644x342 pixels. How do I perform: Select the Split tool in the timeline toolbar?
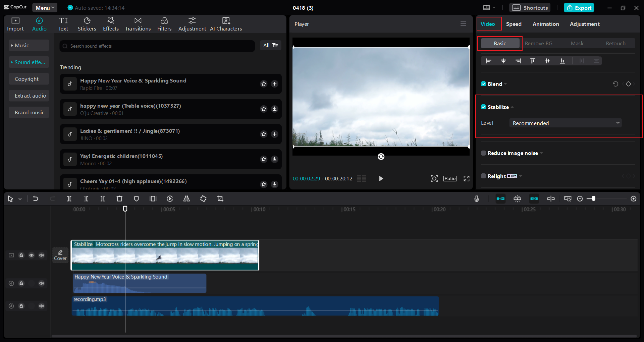click(x=69, y=198)
